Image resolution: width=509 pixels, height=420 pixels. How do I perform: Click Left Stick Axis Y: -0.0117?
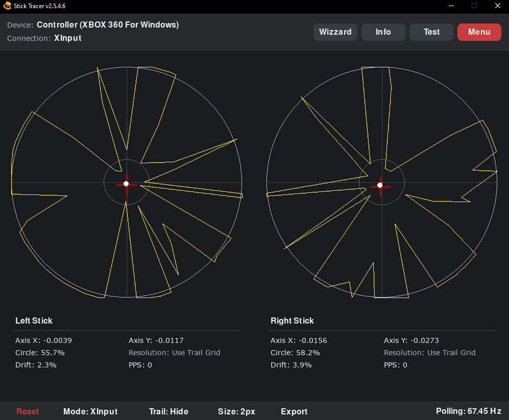point(156,340)
